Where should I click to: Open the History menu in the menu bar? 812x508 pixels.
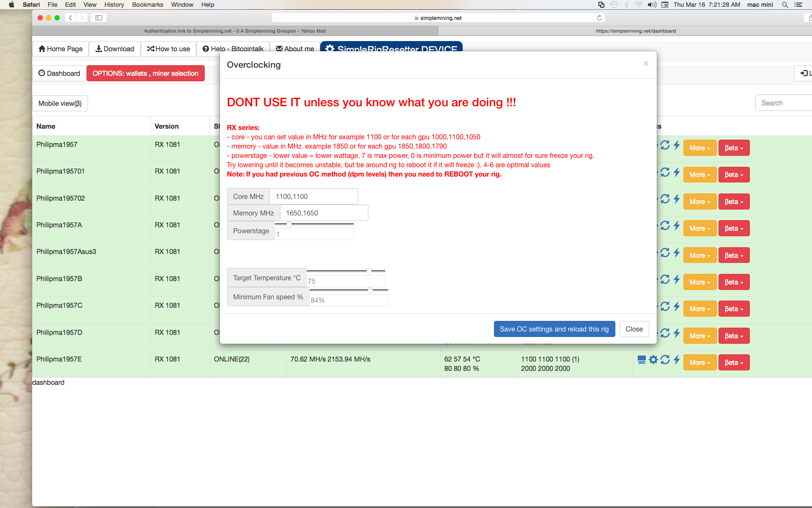coord(114,5)
